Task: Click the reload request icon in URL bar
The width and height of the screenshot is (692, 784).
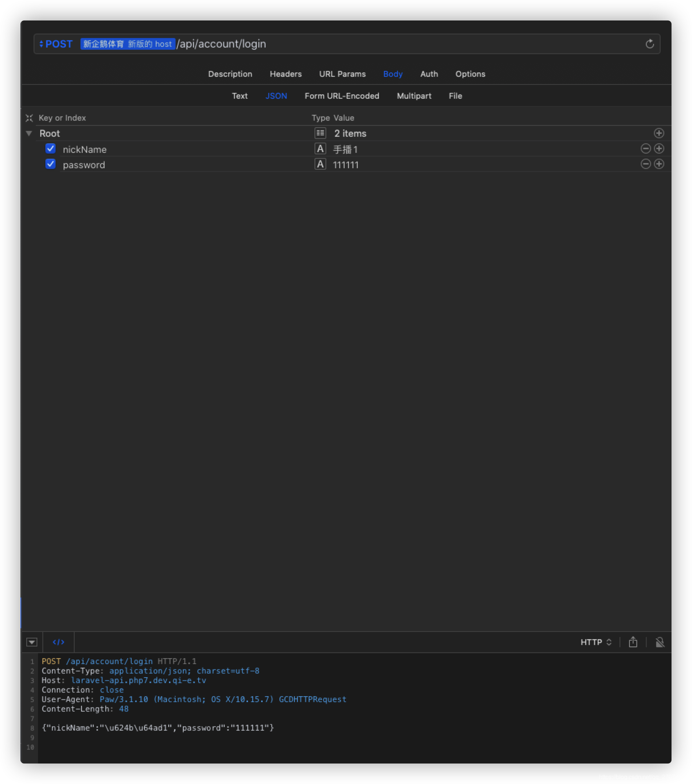Action: [650, 44]
